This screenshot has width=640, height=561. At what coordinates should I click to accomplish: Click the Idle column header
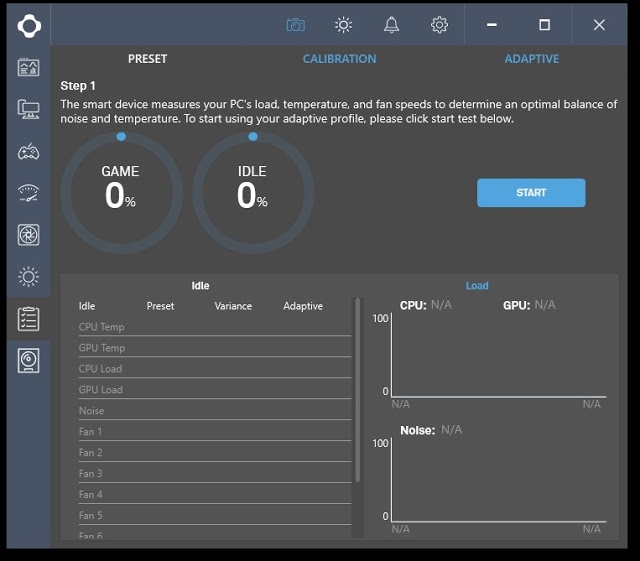[x=87, y=306]
